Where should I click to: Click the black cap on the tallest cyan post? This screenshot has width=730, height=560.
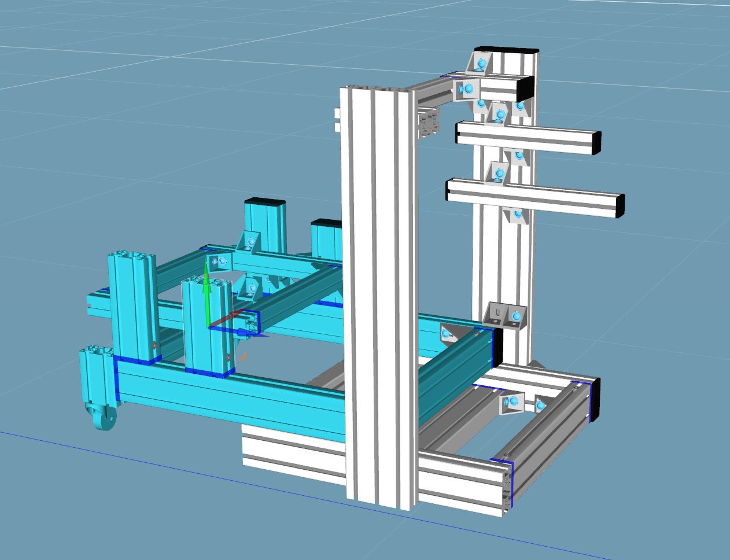[266, 201]
